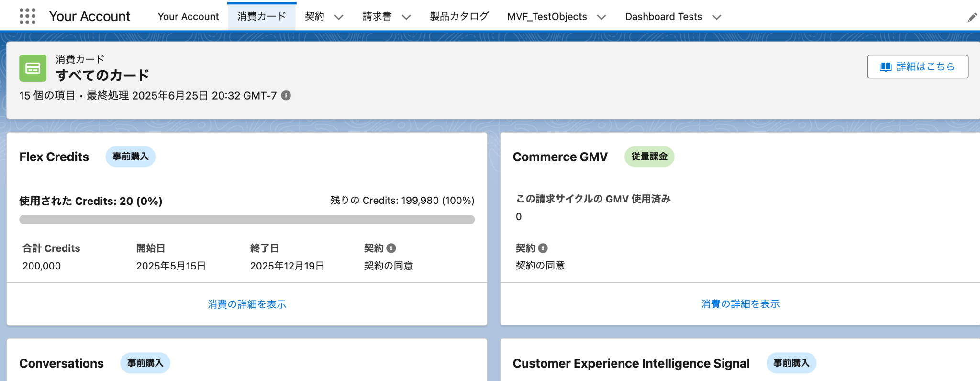The width and height of the screenshot is (980, 381).
Task: Click the 詳細はこちら button
Action: [917, 67]
